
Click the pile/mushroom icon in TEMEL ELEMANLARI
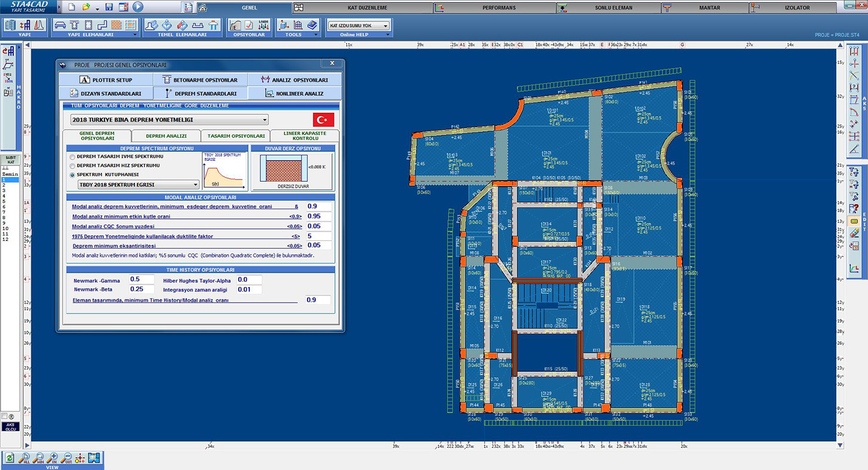(213, 25)
